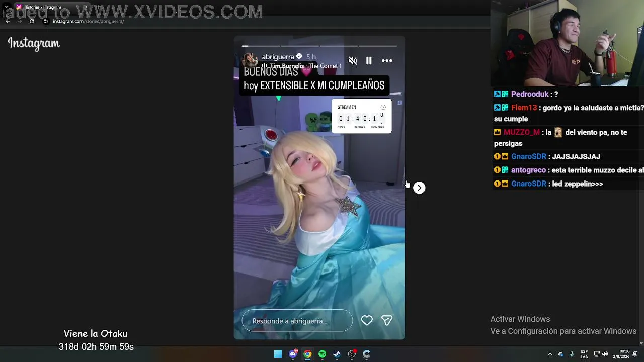Pause the abriguerra story
644x362 pixels.
click(369, 61)
